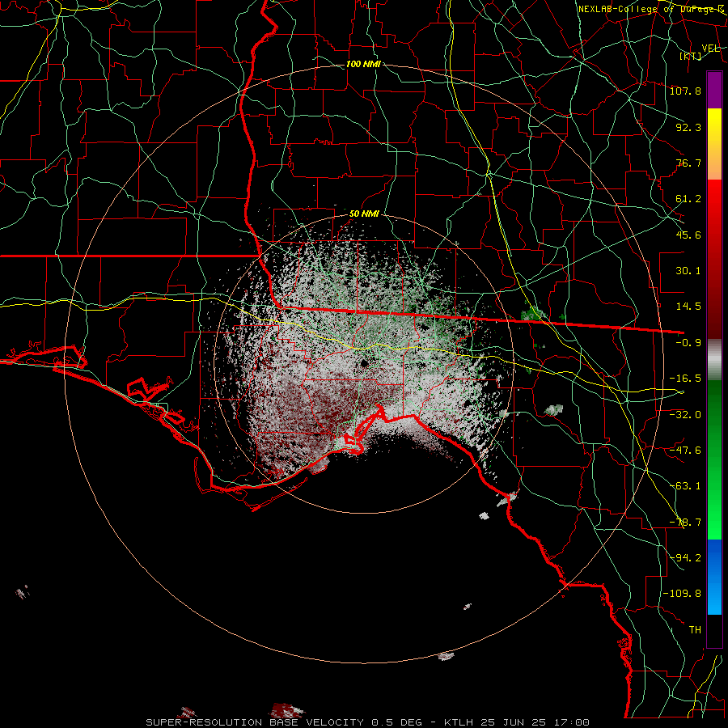Click the 45.6 velocity scale value
728x728 pixels.
688,235
